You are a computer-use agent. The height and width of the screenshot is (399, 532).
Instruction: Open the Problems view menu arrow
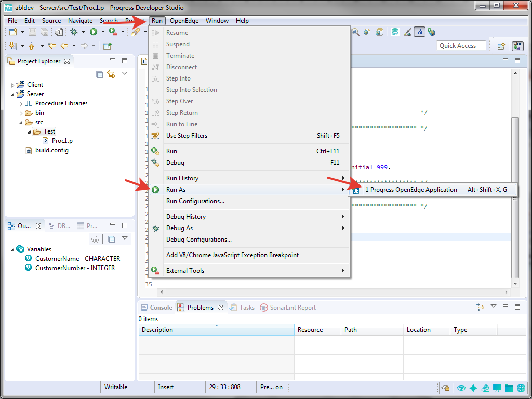pos(494,307)
